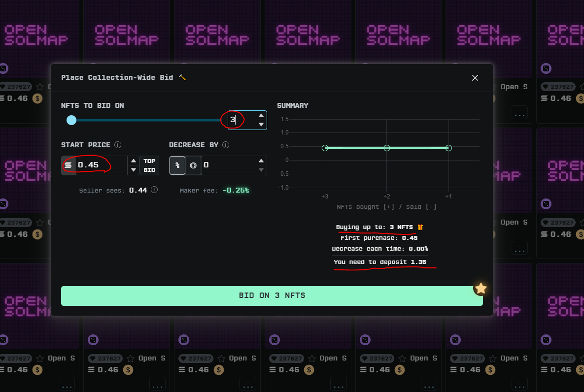The width and height of the screenshot is (584, 392).
Task: Click the -1.0 value on chart y-axis
Action: pyautogui.click(x=283, y=188)
